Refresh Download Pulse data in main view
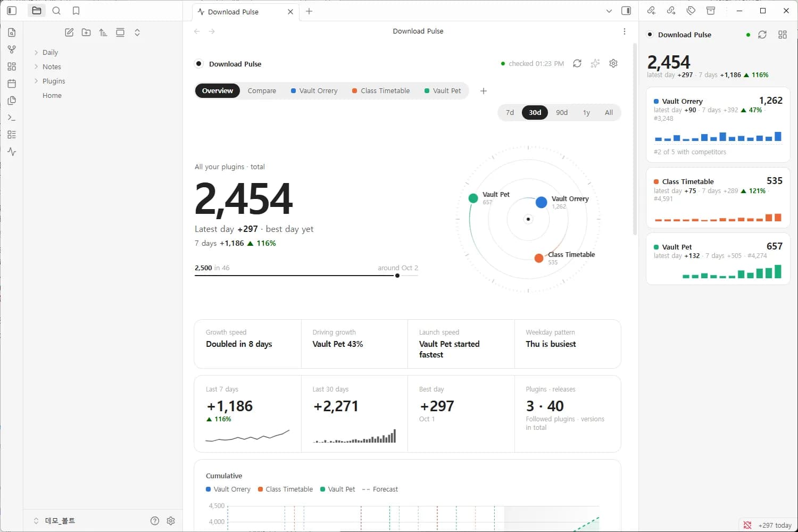798x532 pixels. (x=577, y=63)
